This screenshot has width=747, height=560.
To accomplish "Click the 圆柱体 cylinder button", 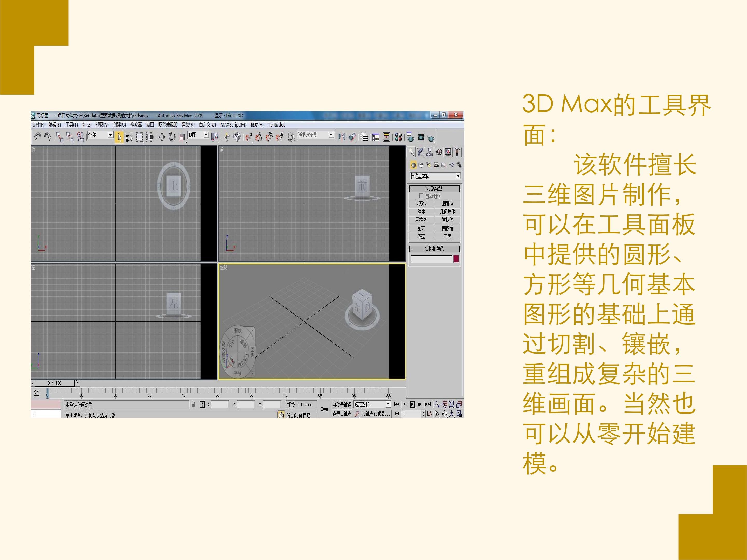I will click(x=421, y=220).
